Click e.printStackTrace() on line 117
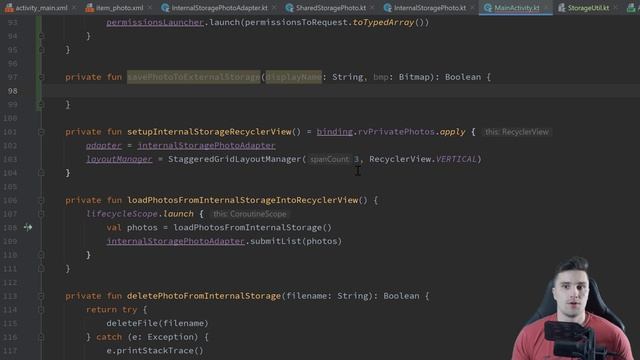 point(155,351)
